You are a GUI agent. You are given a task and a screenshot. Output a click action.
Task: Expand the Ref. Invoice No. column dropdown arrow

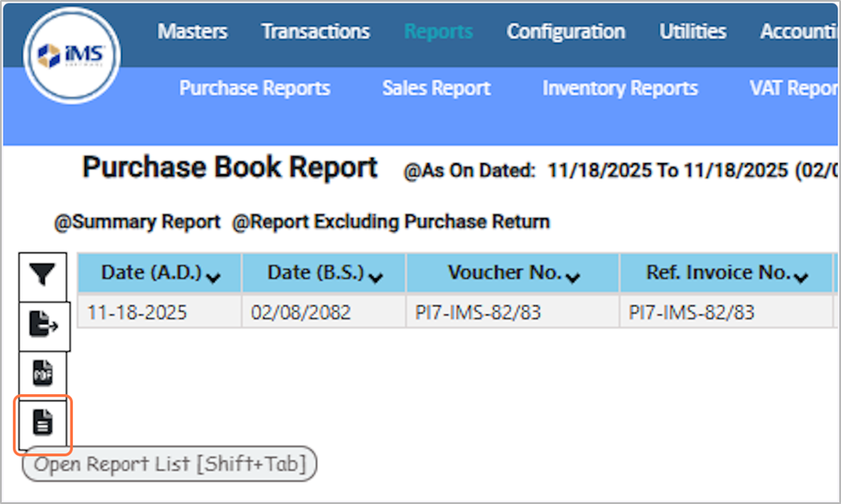point(801,276)
